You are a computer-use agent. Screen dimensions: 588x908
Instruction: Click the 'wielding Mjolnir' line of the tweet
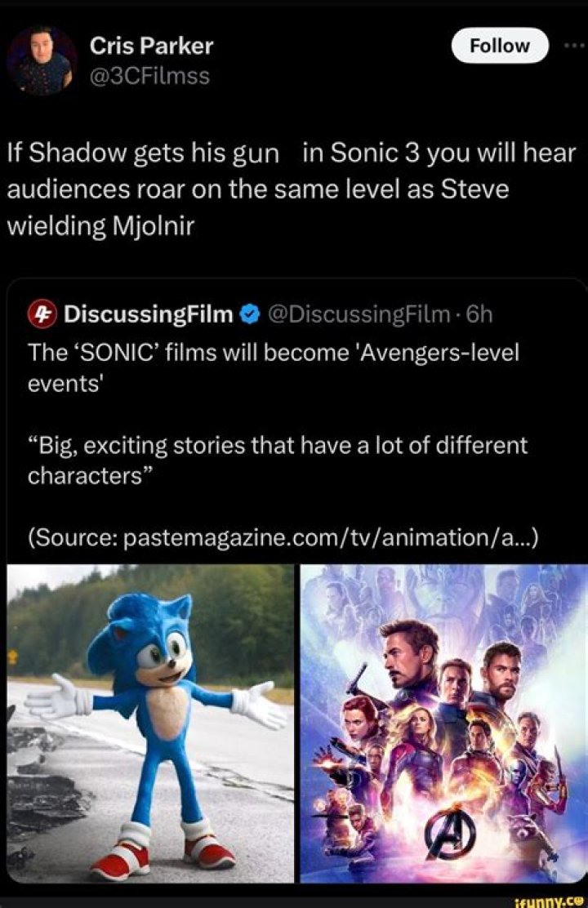click(100, 225)
